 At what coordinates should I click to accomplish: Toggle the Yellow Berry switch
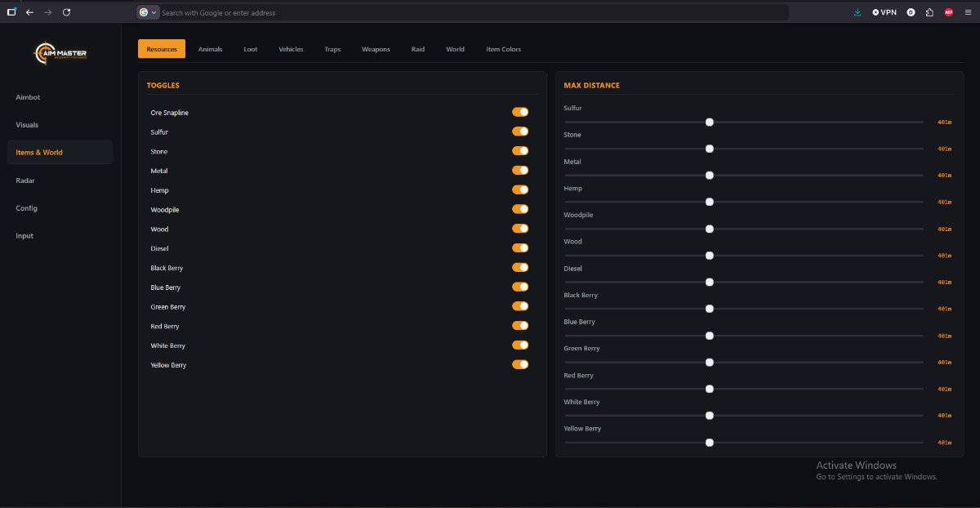pyautogui.click(x=520, y=365)
